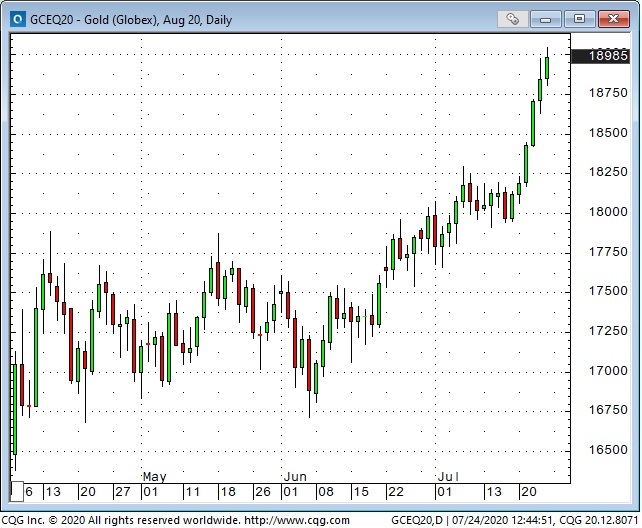Image resolution: width=642 pixels, height=528 pixels.
Task: Click the Jul month label
Action: [x=448, y=477]
